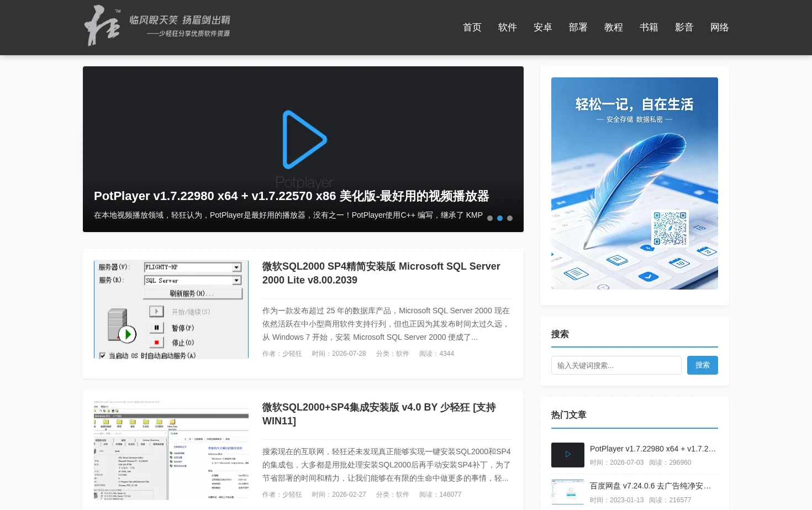Open the hot article PotPlayer v1.7.22980 x64 link
Image resolution: width=812 pixels, height=510 pixels.
[x=653, y=449]
